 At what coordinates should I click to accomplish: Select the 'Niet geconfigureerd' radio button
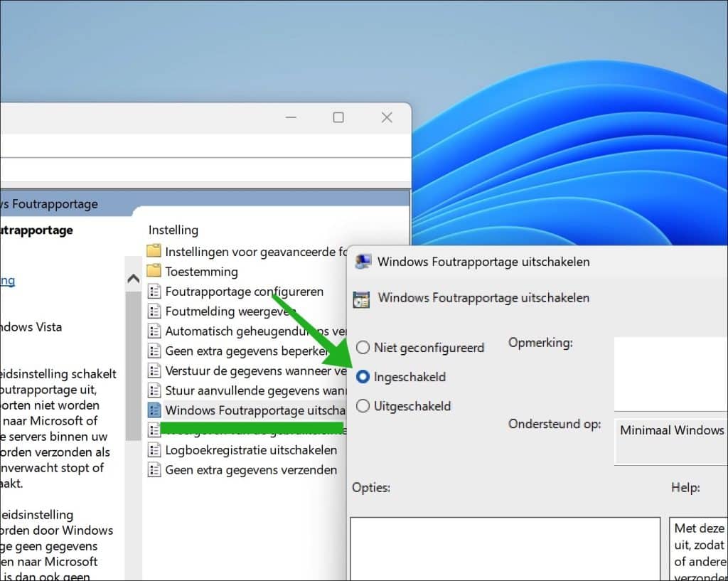pos(363,348)
